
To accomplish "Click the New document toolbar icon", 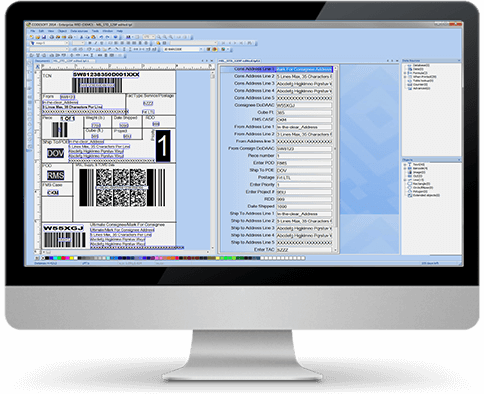I will (x=32, y=37).
